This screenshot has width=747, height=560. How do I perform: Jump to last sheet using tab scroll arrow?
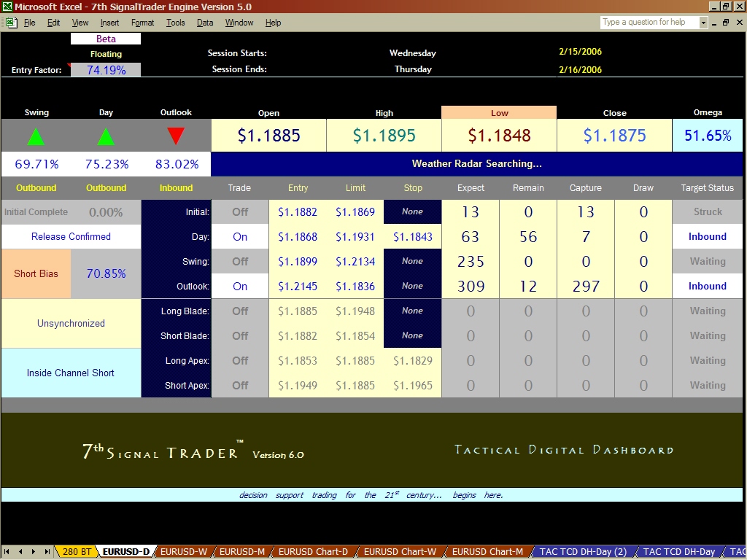(47, 551)
